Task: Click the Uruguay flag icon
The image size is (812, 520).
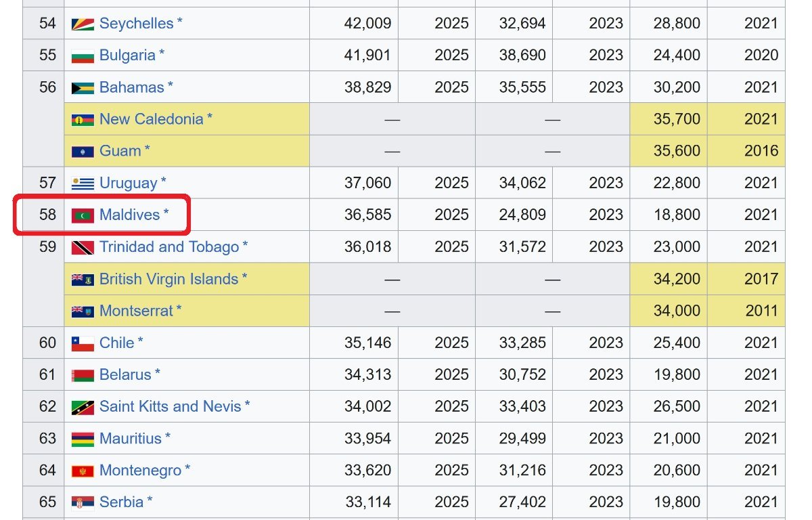Action: point(83,183)
